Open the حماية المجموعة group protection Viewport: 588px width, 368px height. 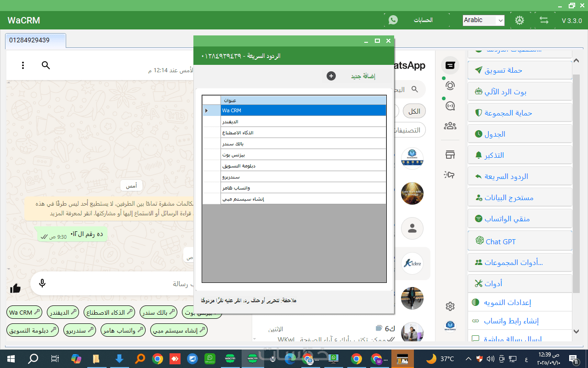520,113
